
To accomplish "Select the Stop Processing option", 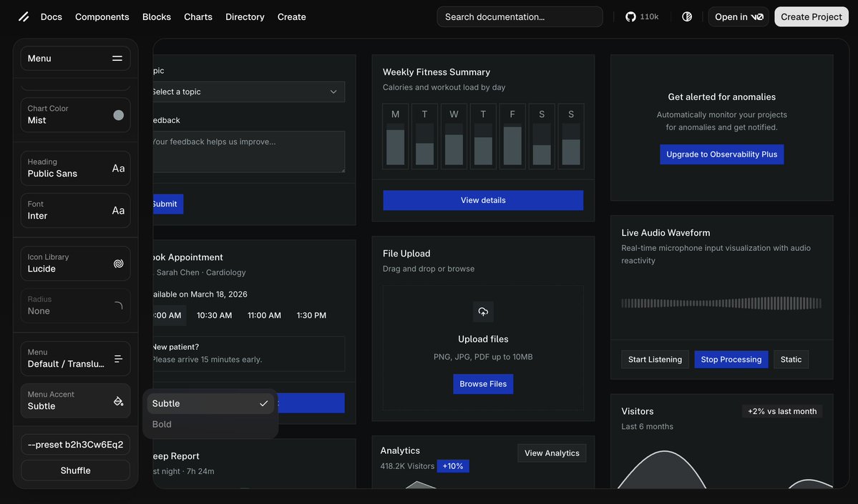I will 731,359.
